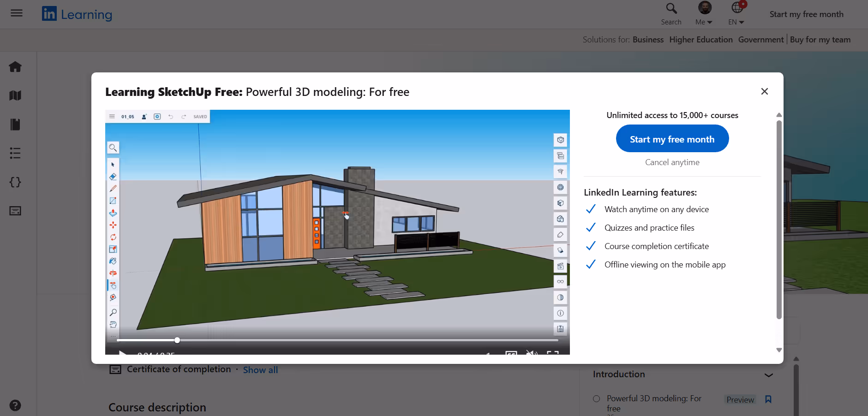The image size is (868, 416).
Task: Enter fullscreen video mode
Action: (553, 353)
